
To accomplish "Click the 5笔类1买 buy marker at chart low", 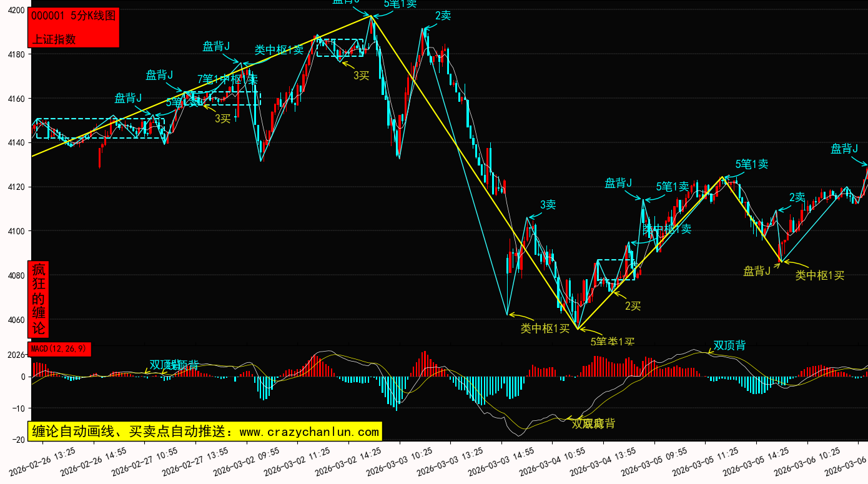I will point(612,342).
